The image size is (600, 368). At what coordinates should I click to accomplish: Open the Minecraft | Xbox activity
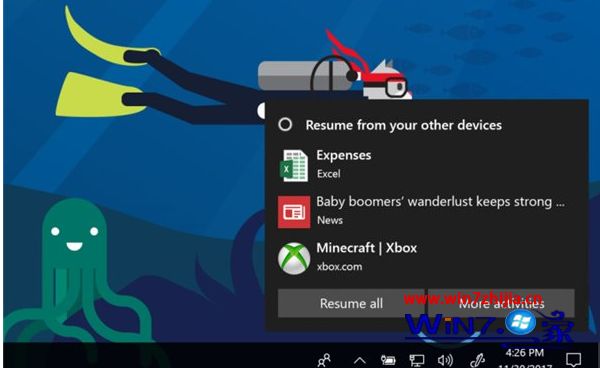point(367,248)
